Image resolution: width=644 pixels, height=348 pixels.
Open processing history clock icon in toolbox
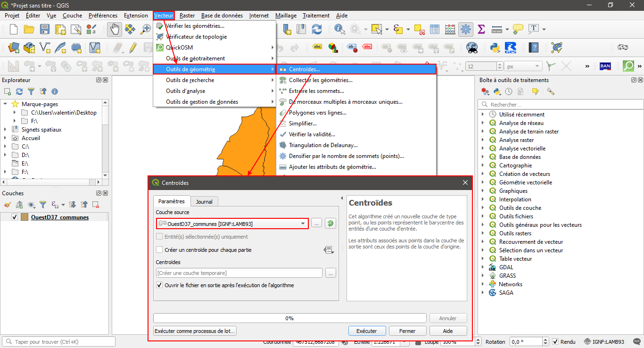coord(509,91)
